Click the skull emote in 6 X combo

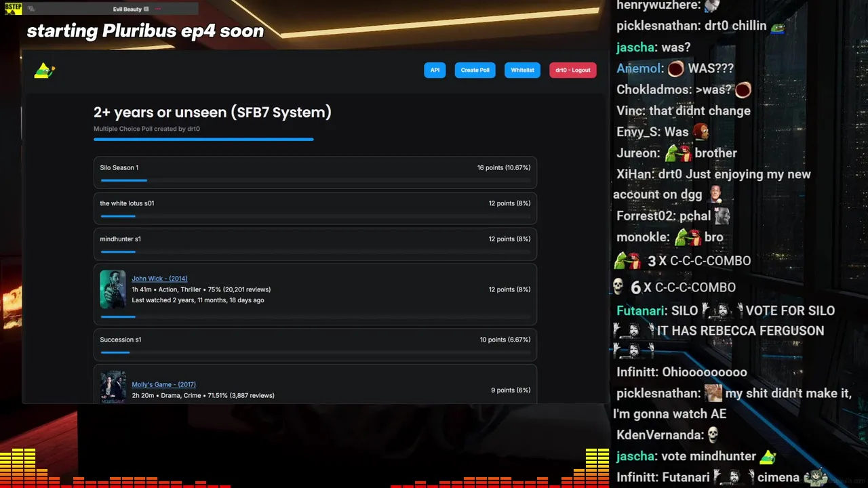pyautogui.click(x=618, y=287)
